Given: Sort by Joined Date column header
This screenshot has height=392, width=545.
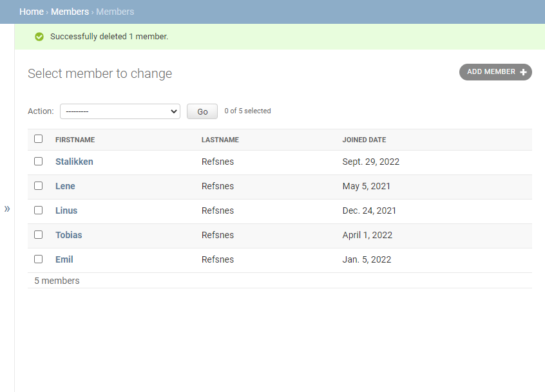Looking at the screenshot, I should pyautogui.click(x=364, y=140).
